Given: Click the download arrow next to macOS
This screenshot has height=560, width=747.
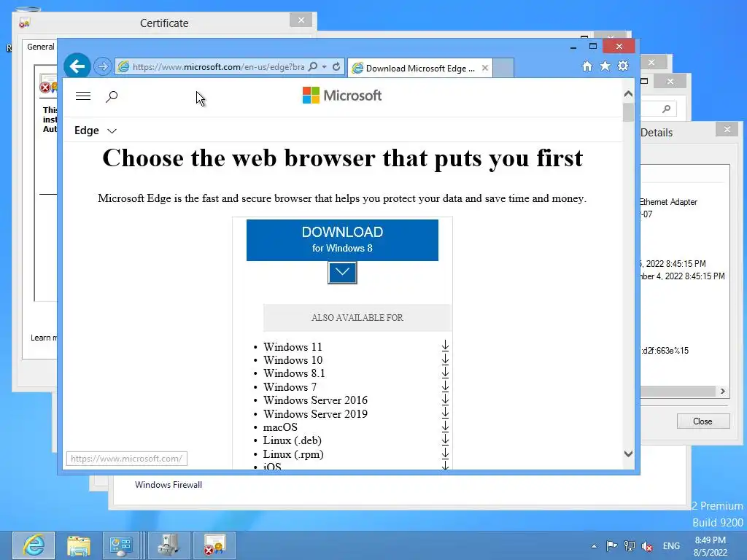Looking at the screenshot, I should [x=445, y=426].
